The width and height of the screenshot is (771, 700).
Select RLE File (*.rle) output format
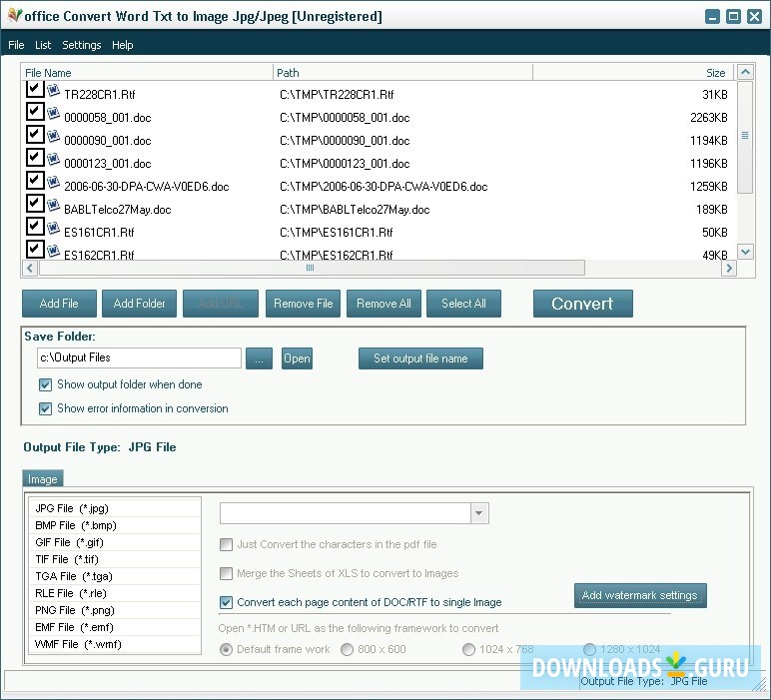tap(115, 593)
